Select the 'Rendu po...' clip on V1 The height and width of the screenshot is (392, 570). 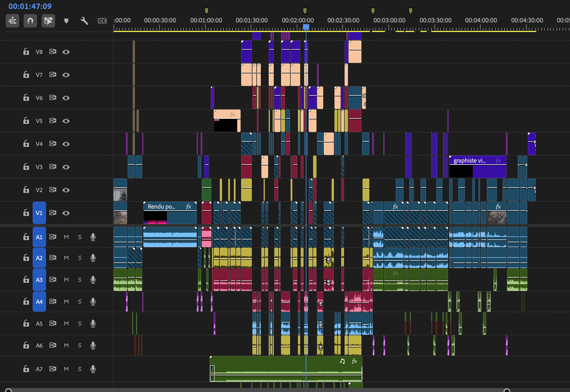pos(170,213)
